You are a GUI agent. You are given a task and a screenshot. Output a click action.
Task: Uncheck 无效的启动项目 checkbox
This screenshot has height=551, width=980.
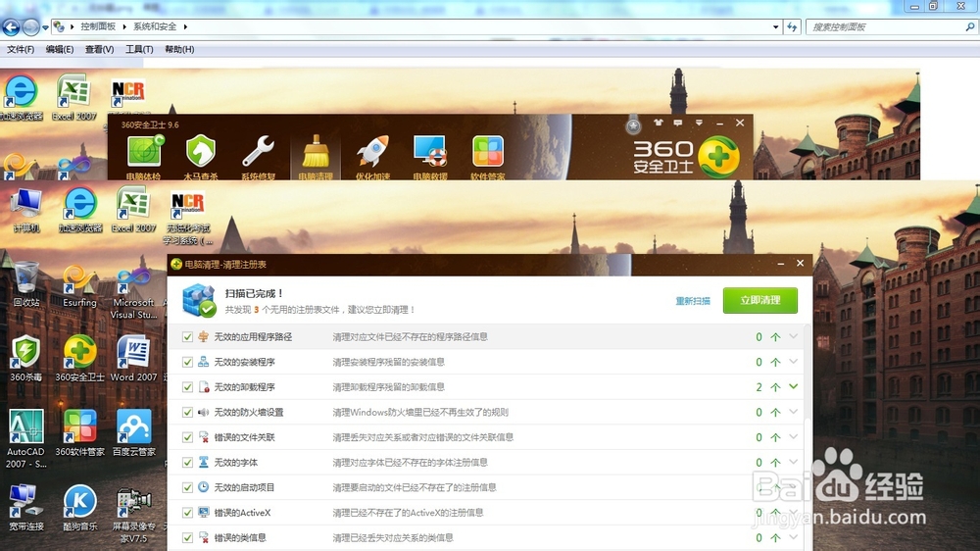click(x=187, y=487)
